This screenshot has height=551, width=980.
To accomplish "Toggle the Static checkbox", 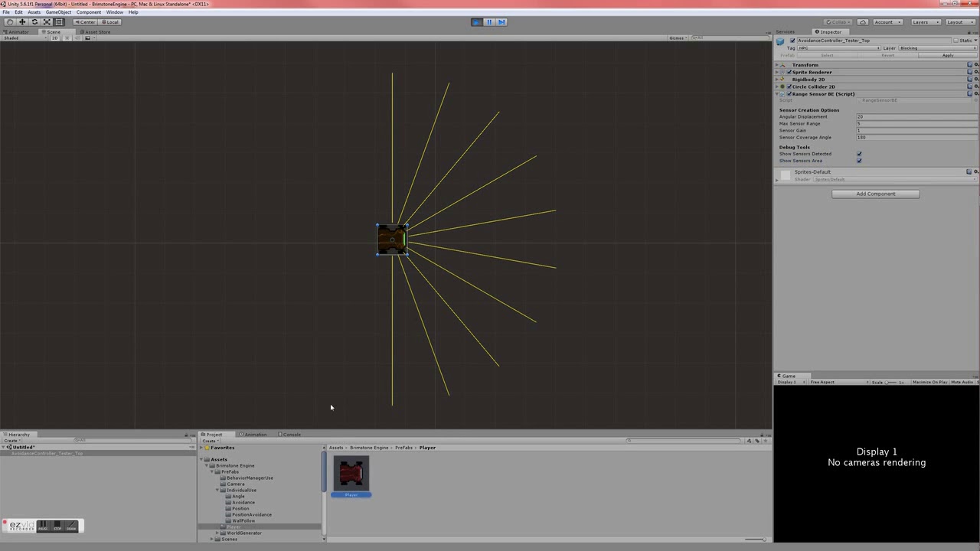I will tap(955, 41).
